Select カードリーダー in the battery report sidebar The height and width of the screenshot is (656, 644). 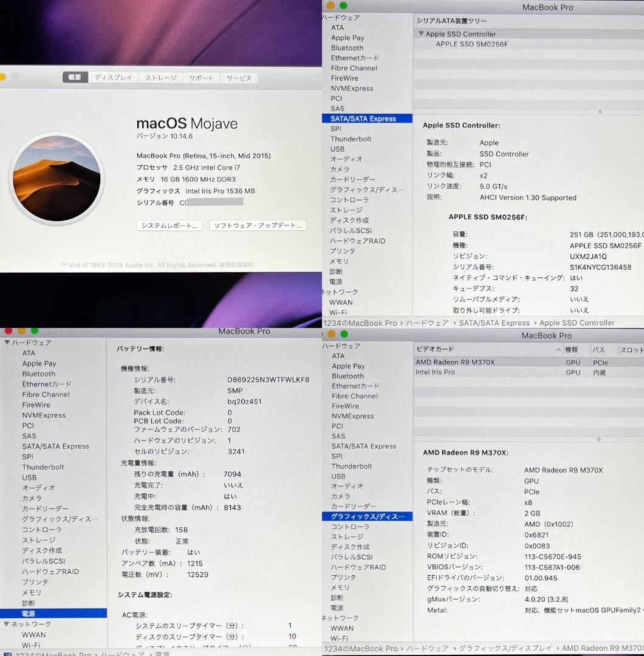45,509
